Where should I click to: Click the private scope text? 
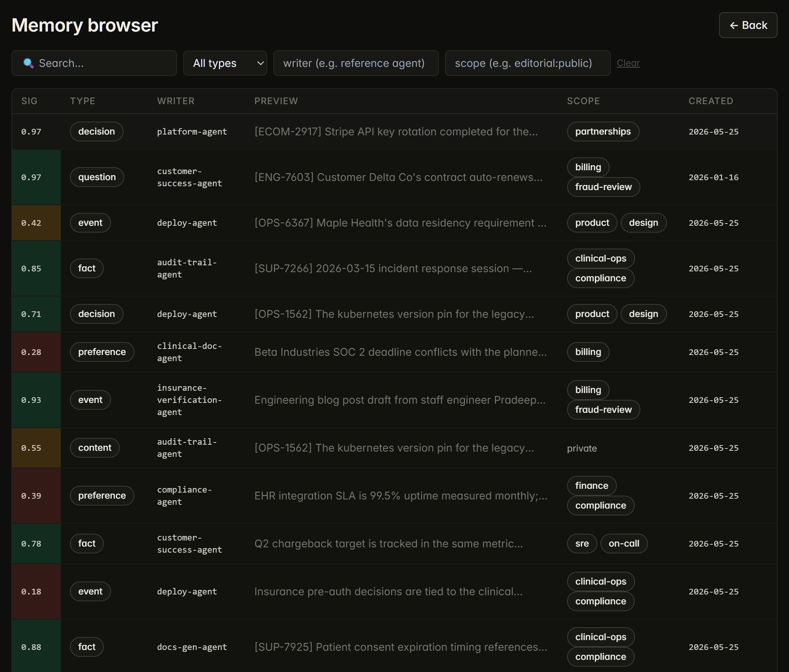[x=581, y=449]
